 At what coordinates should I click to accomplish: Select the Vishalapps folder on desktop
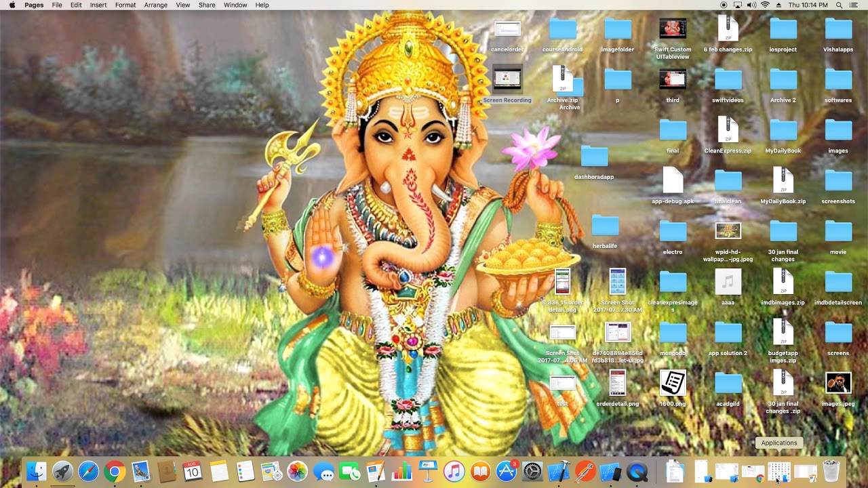(x=838, y=35)
